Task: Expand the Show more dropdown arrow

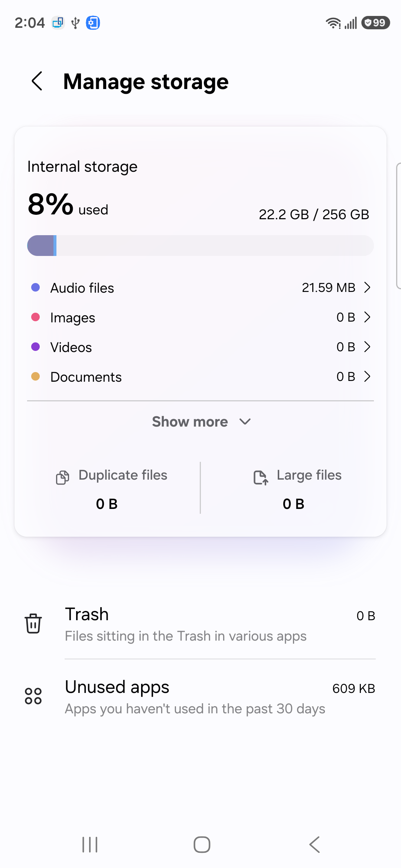Action: tap(245, 422)
